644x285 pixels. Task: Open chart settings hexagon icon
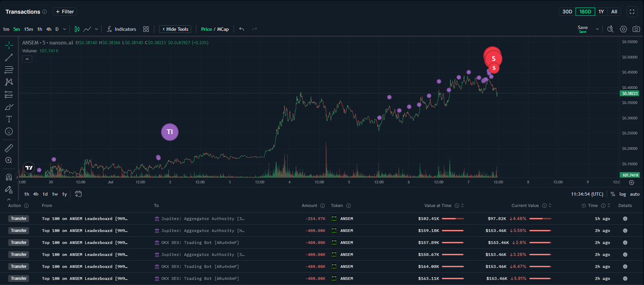[624, 29]
